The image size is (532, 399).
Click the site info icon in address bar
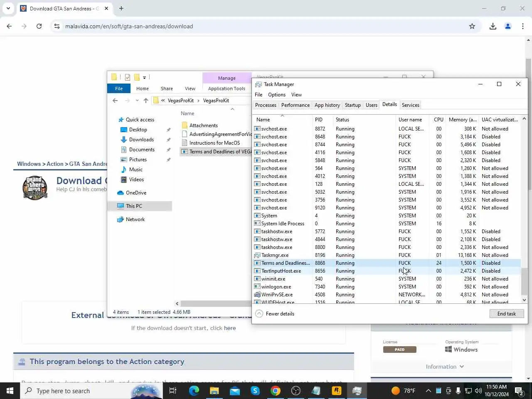click(x=57, y=26)
